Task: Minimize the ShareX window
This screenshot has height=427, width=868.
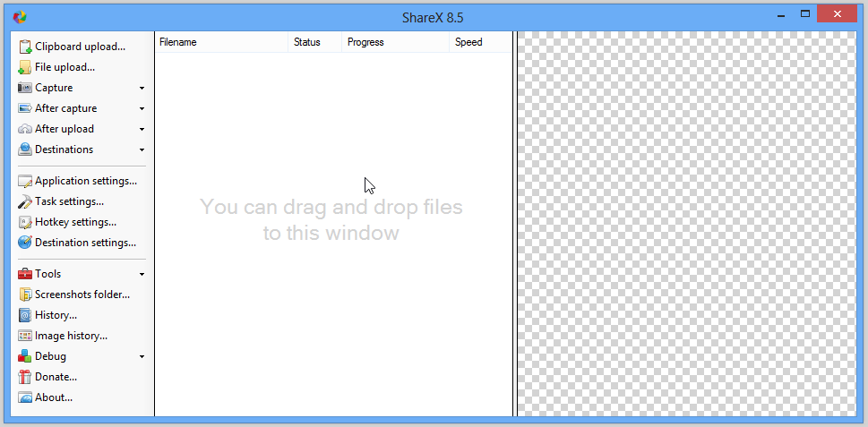Action: tap(781, 15)
